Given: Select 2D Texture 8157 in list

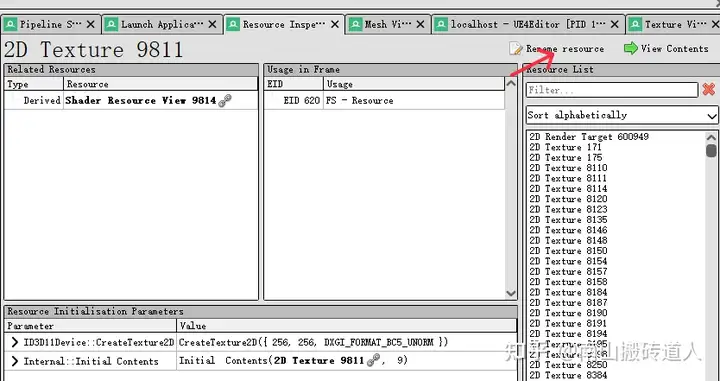Looking at the screenshot, I should tap(568, 272).
